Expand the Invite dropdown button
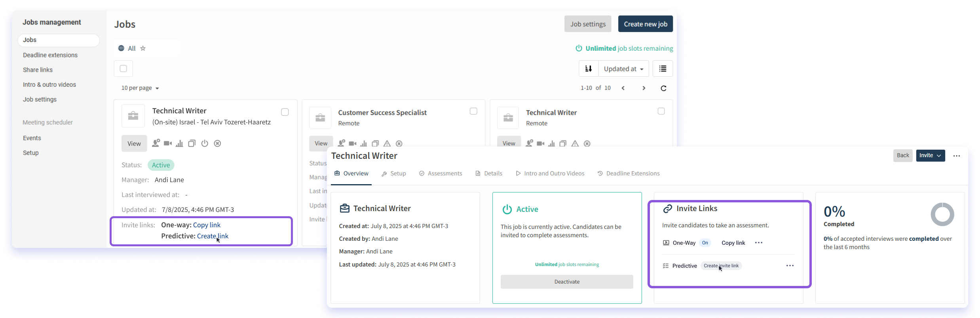This screenshot has height=318, width=980. tap(931, 155)
